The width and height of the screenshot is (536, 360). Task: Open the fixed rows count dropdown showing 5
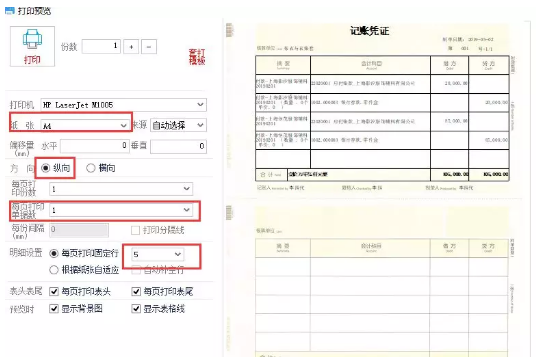pyautogui.click(x=158, y=254)
